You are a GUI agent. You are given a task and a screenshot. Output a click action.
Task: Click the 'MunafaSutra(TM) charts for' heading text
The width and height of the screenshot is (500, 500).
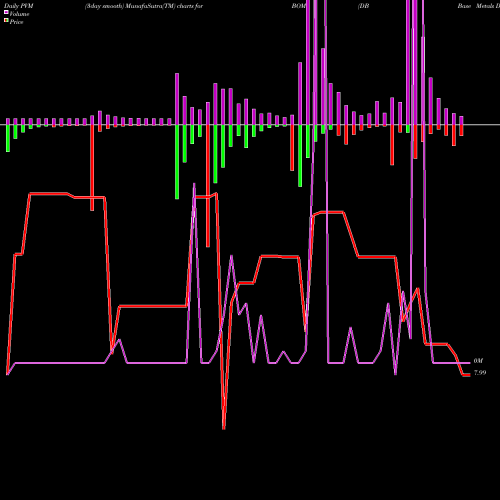164,6
